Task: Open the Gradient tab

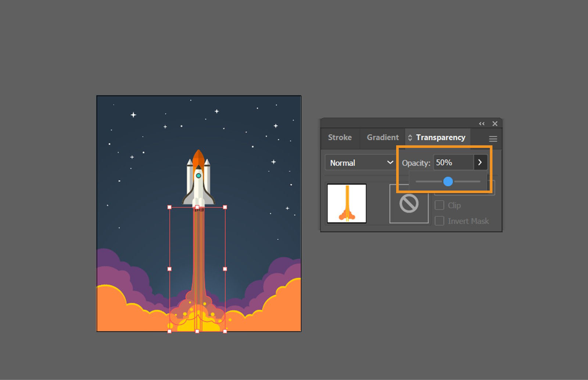Action: click(x=382, y=138)
